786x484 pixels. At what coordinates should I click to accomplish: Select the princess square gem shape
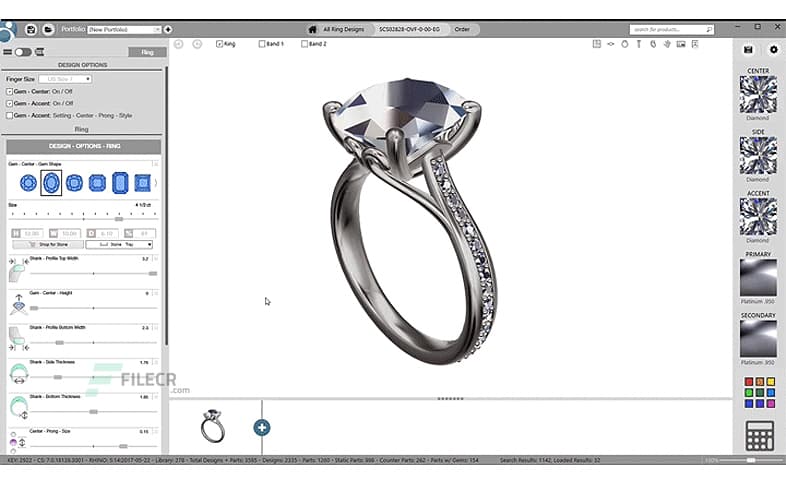click(x=142, y=183)
